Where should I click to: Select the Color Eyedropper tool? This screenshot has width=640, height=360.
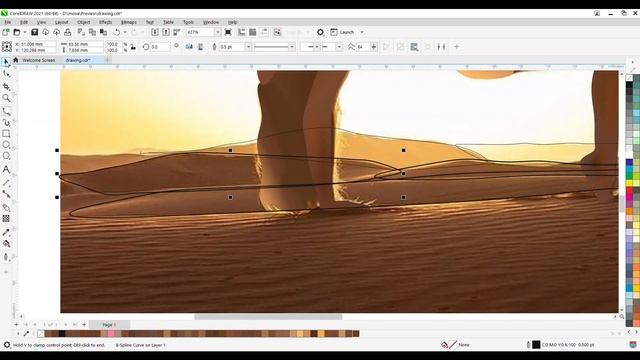pyautogui.click(x=6, y=232)
